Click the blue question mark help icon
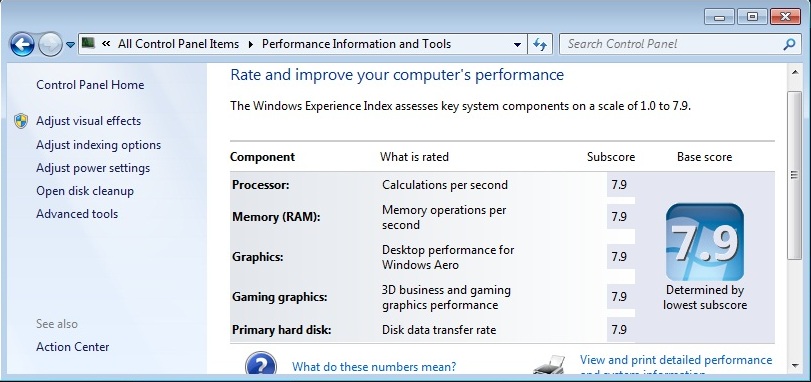 coord(261,363)
